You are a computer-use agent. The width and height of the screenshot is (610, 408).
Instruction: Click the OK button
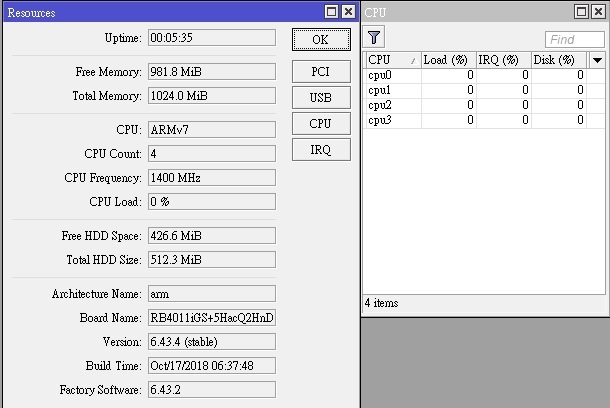coord(321,39)
